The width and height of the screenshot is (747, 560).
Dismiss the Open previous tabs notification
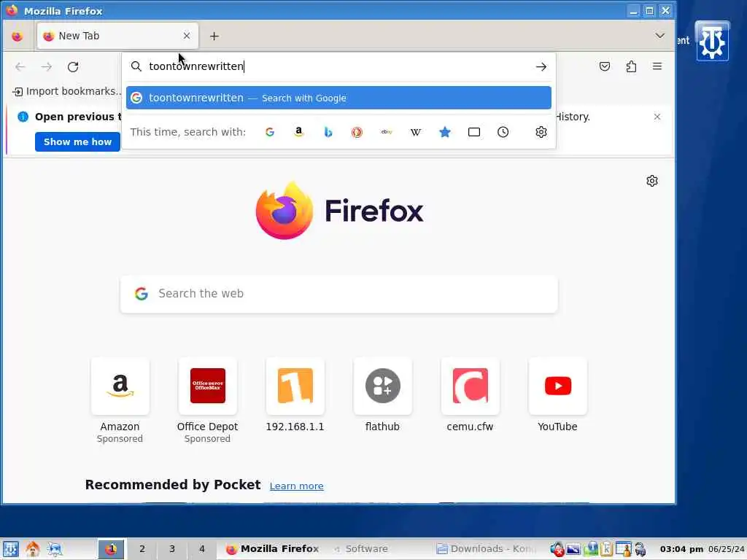[x=657, y=117]
